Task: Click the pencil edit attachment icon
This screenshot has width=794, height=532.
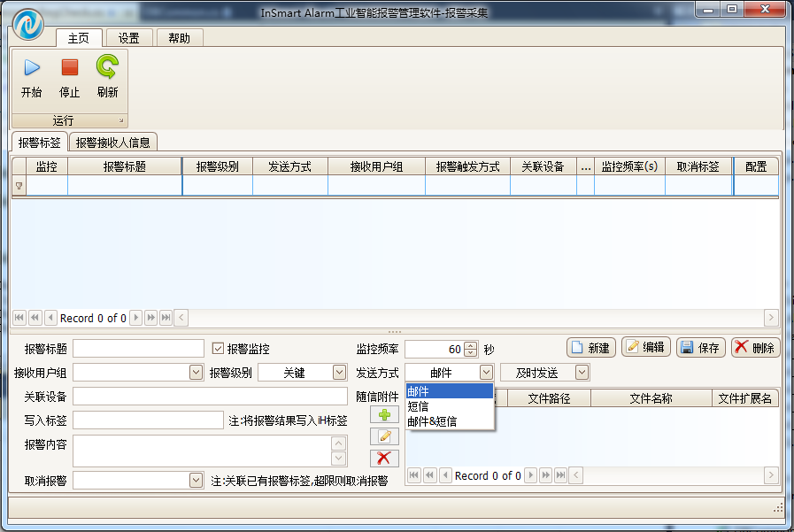Action: tap(384, 436)
